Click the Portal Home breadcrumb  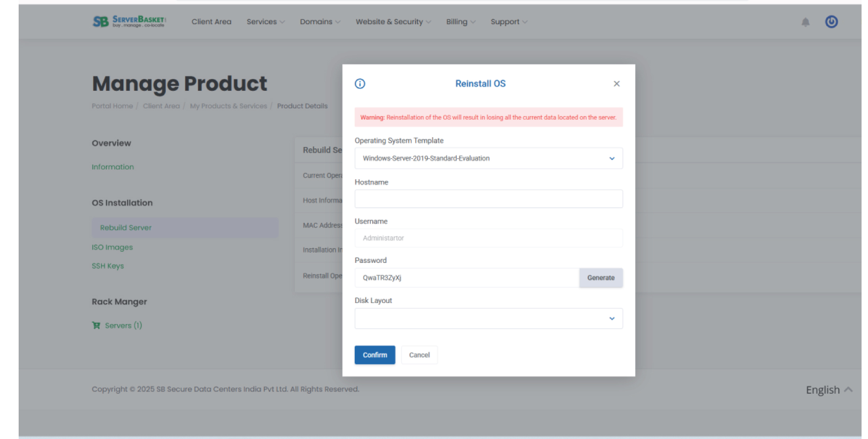112,106
